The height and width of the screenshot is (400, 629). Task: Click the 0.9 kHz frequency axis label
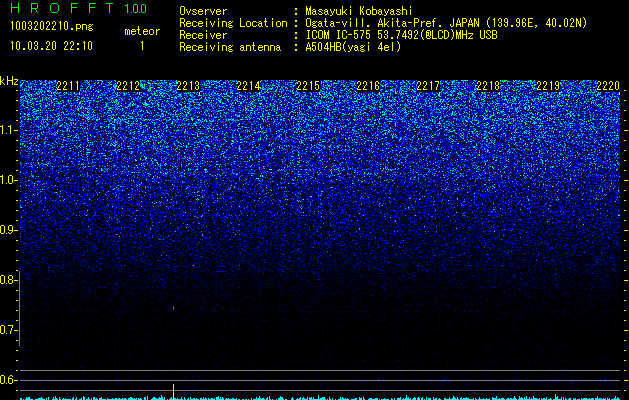click(x=9, y=230)
